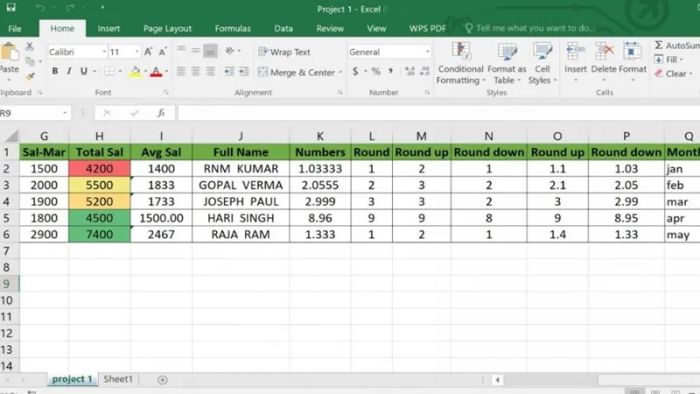The width and height of the screenshot is (700, 394).
Task: Switch to the Insert ribbon tab
Action: 108,29
